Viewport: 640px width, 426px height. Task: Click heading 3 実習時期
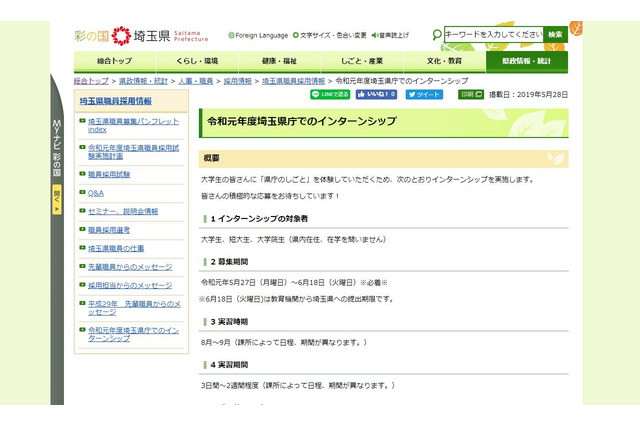[229, 322]
